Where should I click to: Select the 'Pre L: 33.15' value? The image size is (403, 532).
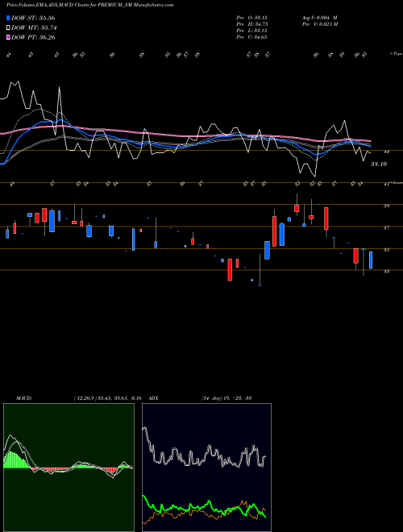click(251, 31)
